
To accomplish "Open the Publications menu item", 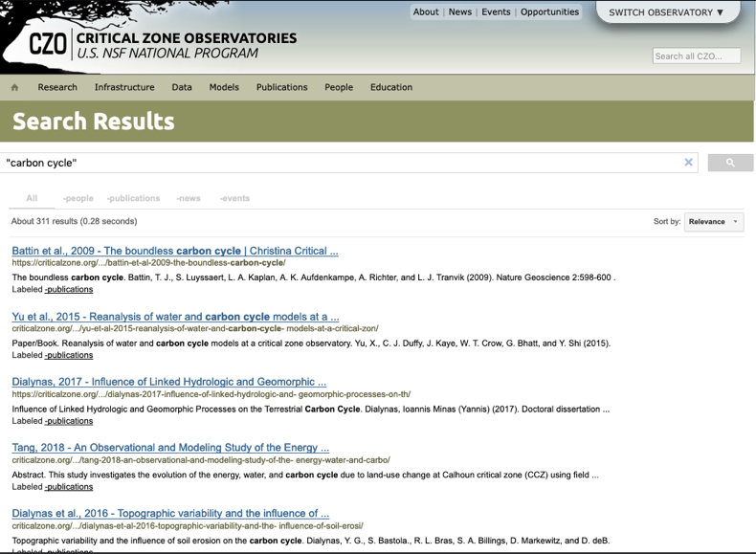I will tap(281, 87).
